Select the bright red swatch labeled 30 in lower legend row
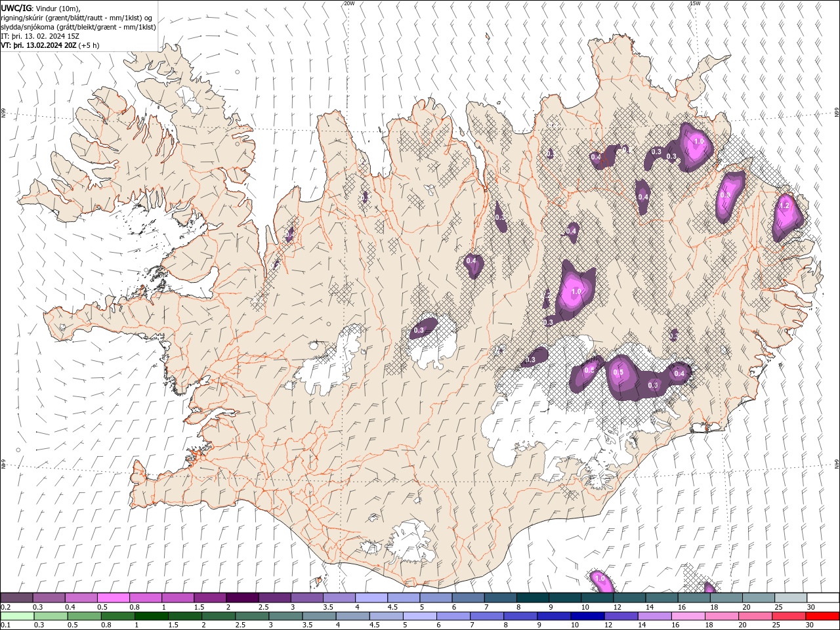Image resolution: width=840 pixels, height=630 pixels. click(822, 616)
